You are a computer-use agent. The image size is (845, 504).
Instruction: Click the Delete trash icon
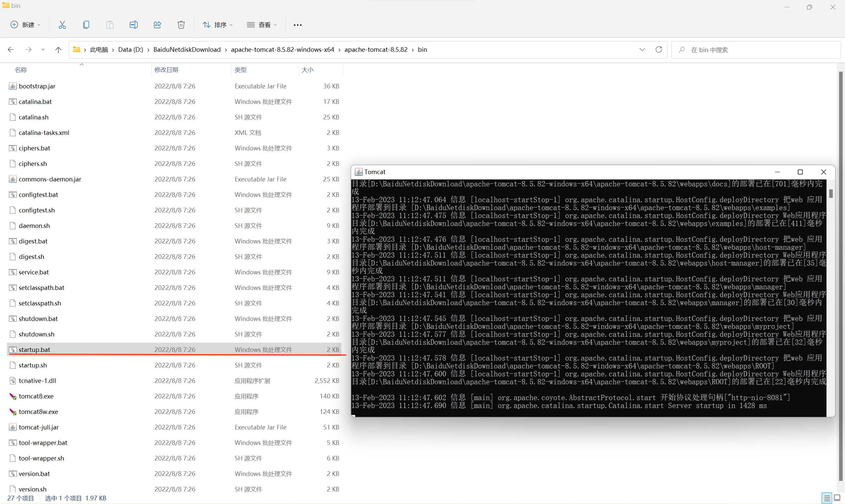pyautogui.click(x=181, y=25)
